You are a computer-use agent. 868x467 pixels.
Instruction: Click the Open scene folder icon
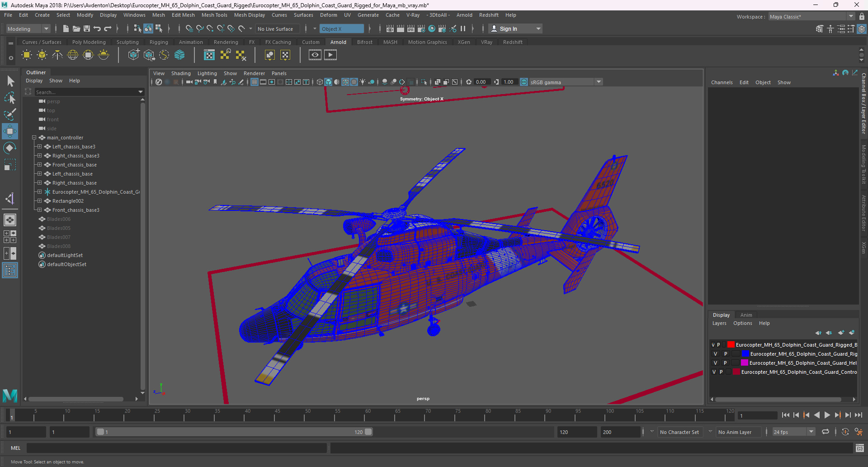pyautogui.click(x=76, y=29)
